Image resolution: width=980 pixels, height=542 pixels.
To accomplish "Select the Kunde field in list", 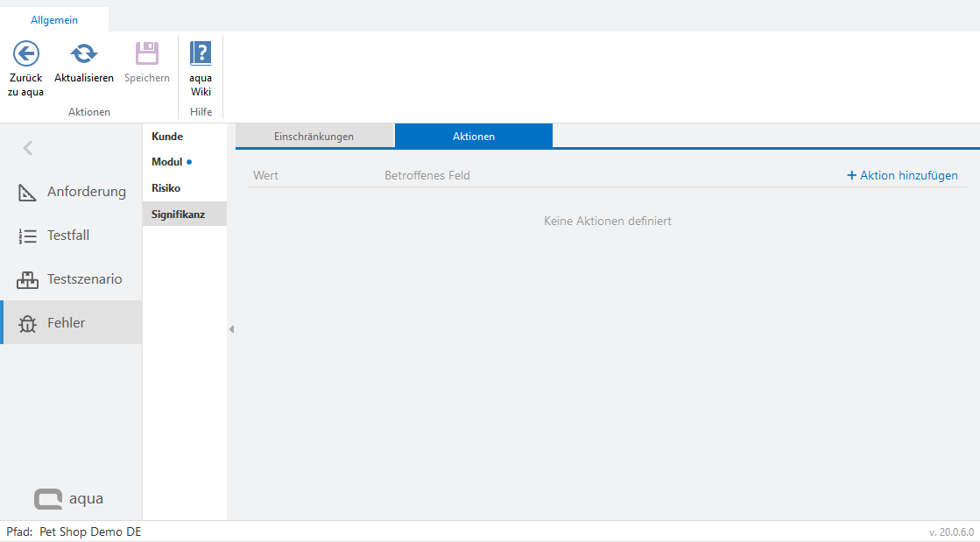I will [x=167, y=137].
